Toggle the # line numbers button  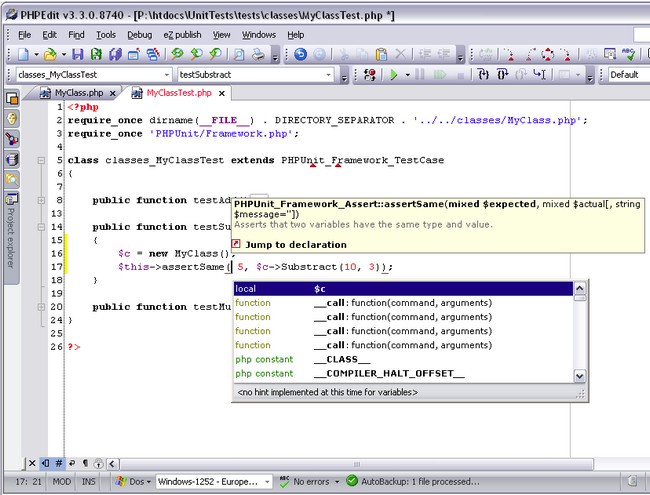pyautogui.click(x=58, y=463)
